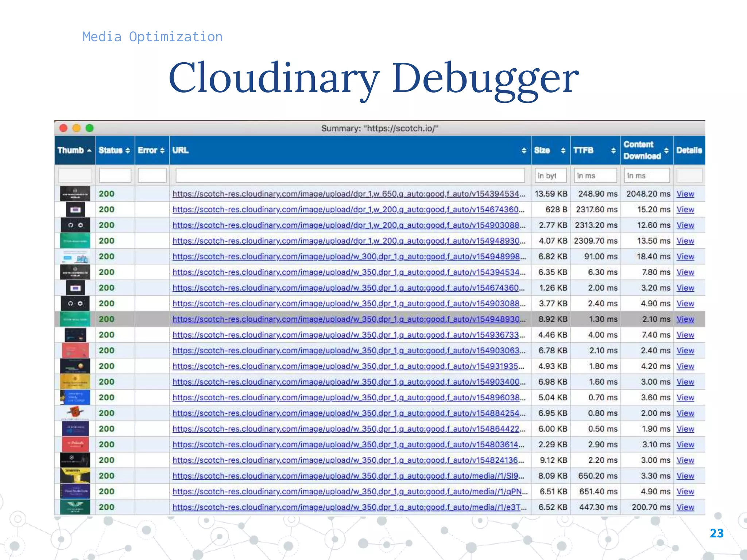
Task: Open URL ending media//1/e3T...
Action: (x=349, y=507)
